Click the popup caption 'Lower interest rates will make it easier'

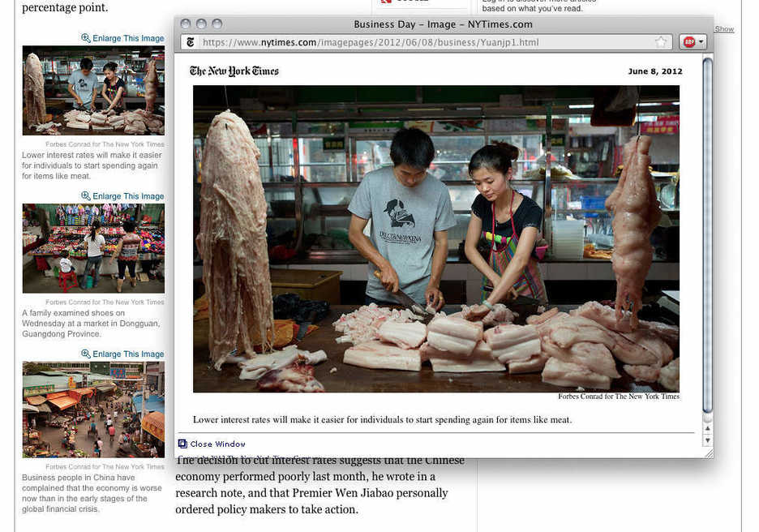click(x=383, y=420)
